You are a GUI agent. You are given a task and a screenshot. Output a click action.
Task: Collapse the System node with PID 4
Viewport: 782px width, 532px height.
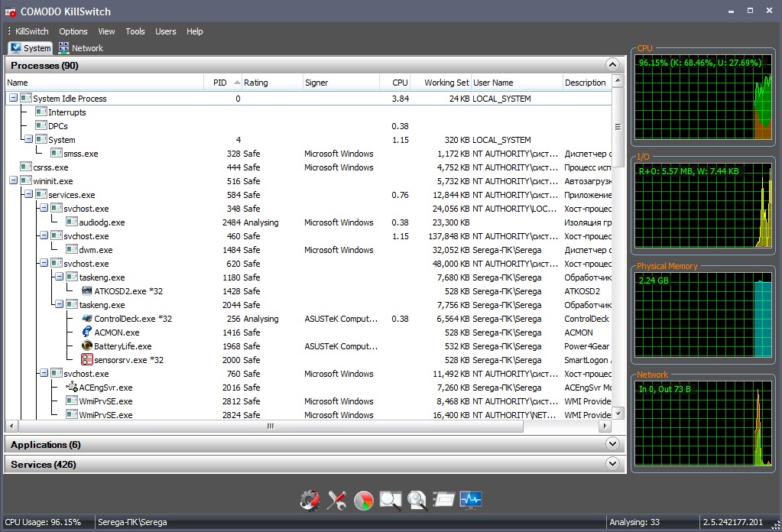tap(28, 139)
